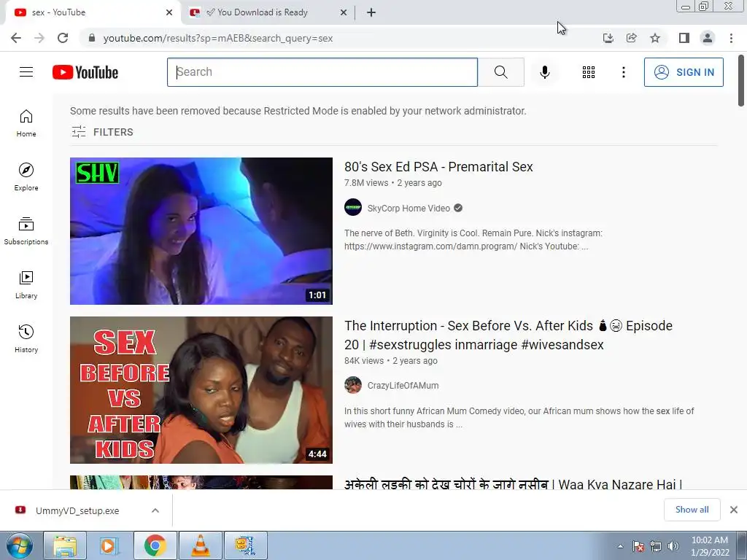Open Explore in the sidebar
The height and width of the screenshot is (560, 747).
point(26,176)
